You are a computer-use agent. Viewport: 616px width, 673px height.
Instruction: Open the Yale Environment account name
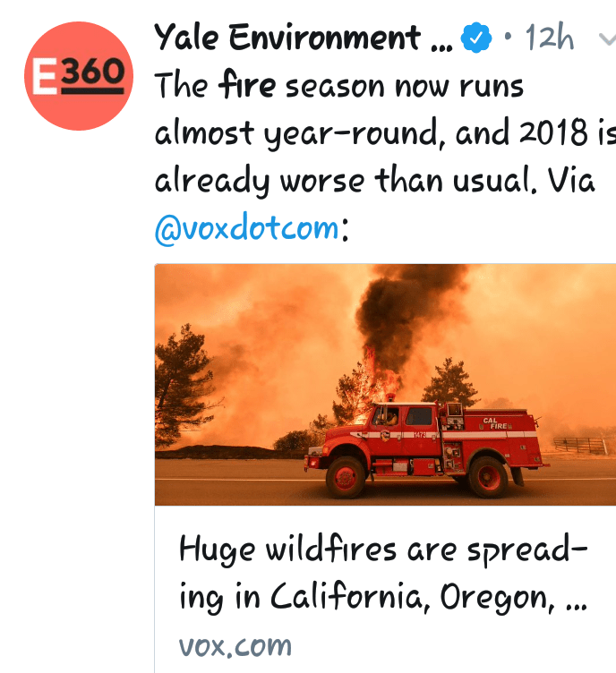(287, 38)
